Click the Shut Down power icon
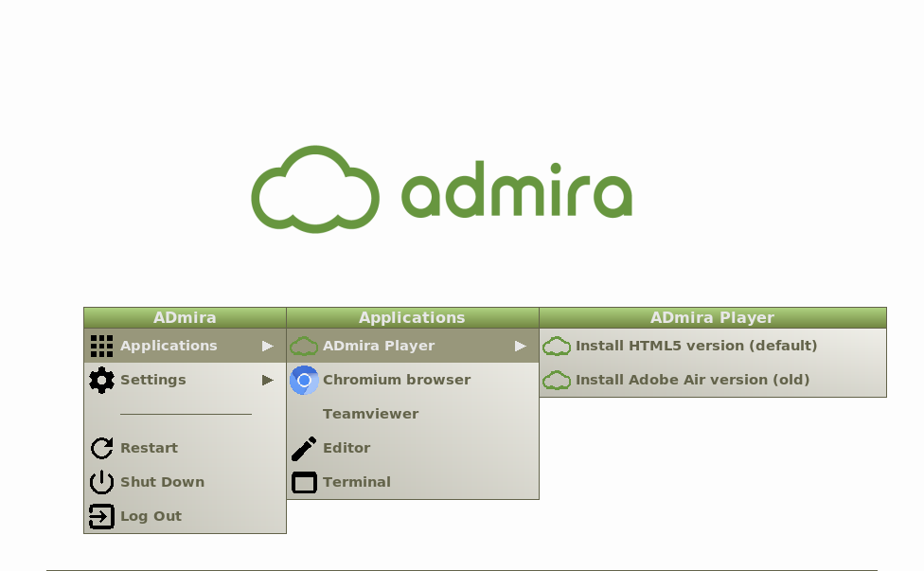The image size is (924, 571). click(x=101, y=482)
